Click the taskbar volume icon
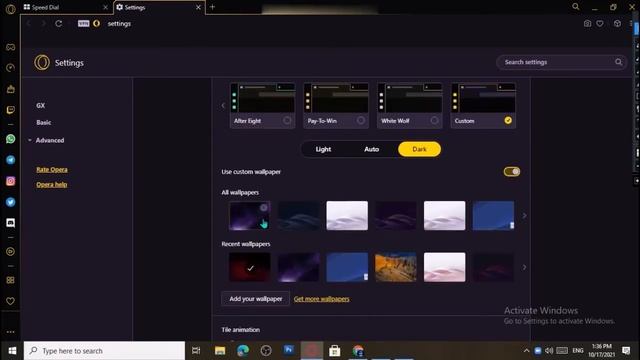The image size is (640, 360). pyautogui.click(x=549, y=351)
